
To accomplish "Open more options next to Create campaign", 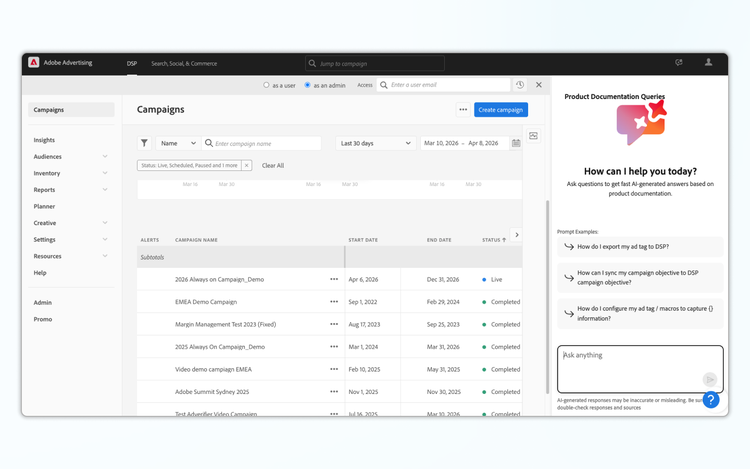I will [462, 110].
